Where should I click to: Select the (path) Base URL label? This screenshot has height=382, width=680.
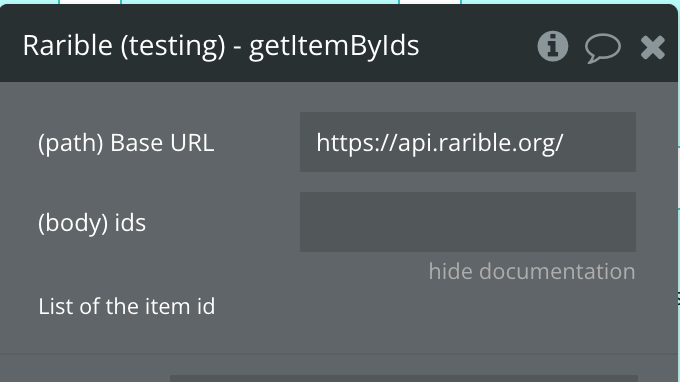point(126,143)
